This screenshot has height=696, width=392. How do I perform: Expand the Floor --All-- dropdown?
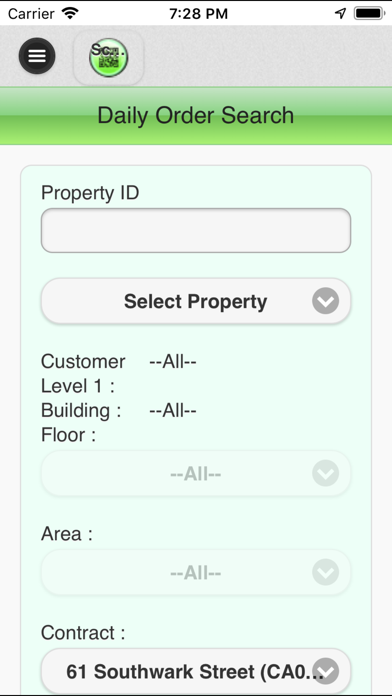coord(196,474)
